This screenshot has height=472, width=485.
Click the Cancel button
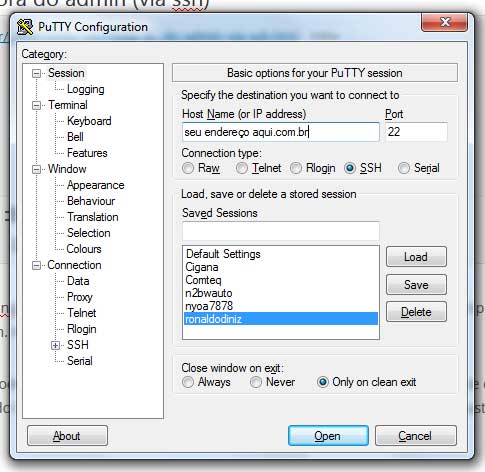click(416, 435)
